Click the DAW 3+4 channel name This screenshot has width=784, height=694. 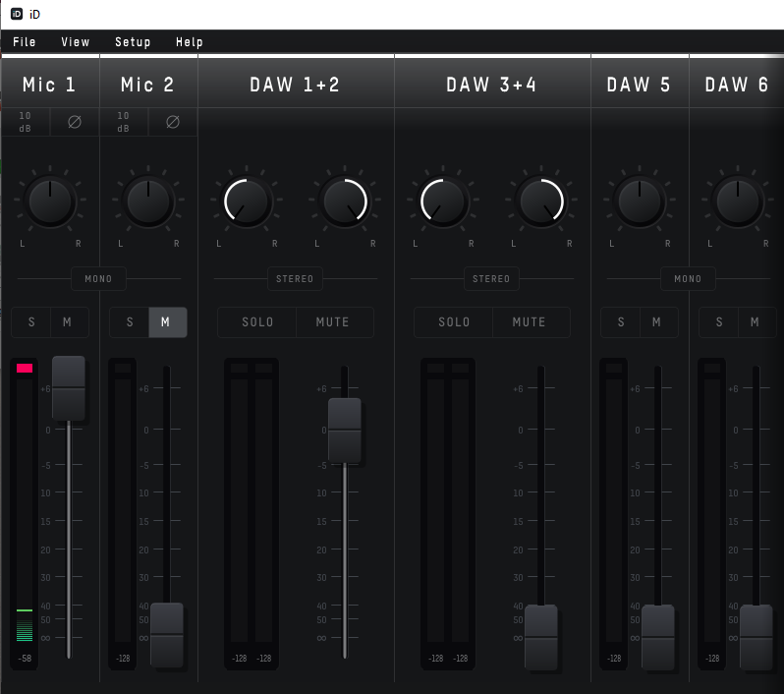[x=491, y=85]
